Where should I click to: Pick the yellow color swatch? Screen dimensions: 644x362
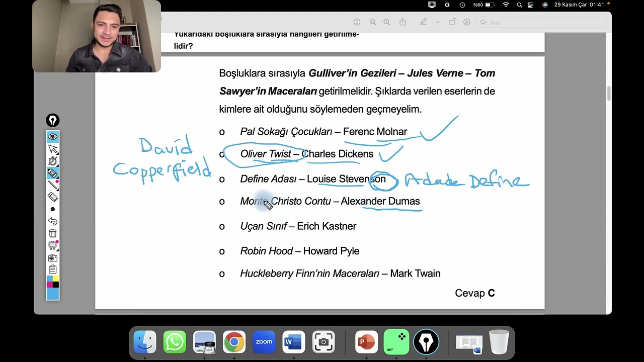pyautogui.click(x=56, y=279)
